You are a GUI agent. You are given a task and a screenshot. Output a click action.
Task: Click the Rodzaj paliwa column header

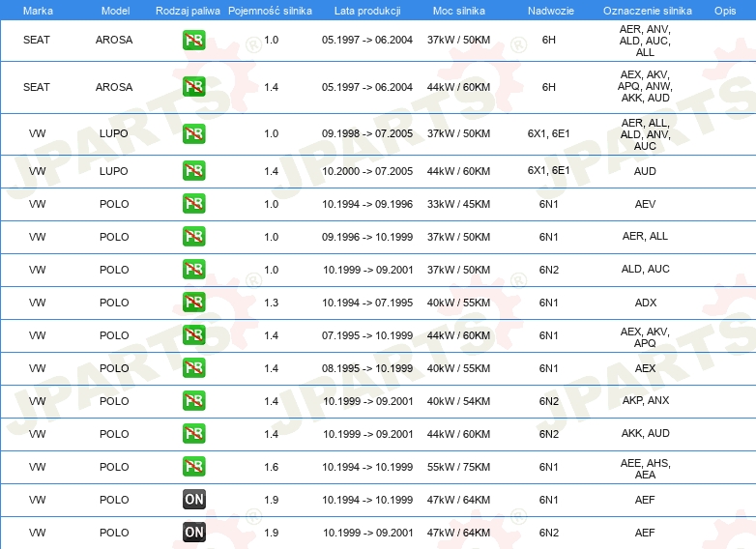(x=188, y=11)
